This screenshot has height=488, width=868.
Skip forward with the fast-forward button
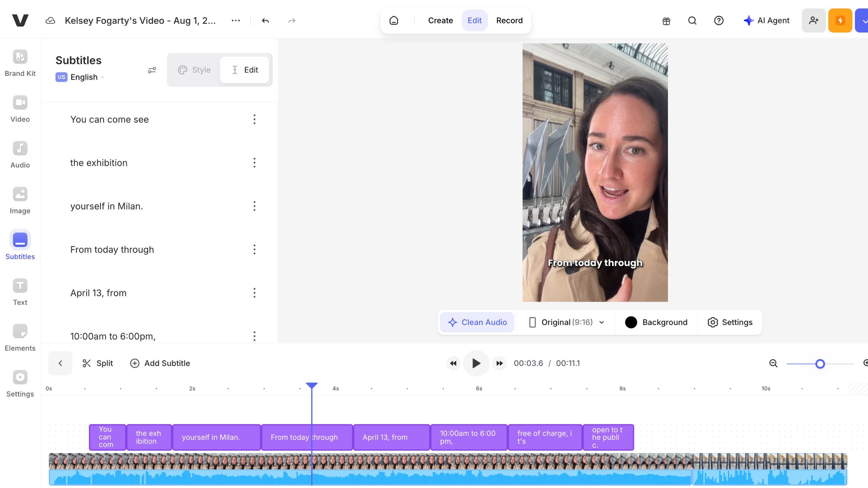pyautogui.click(x=499, y=363)
